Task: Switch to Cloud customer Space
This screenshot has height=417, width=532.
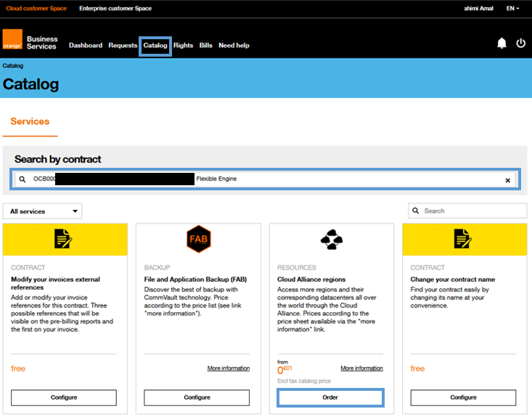Action: 36,9
